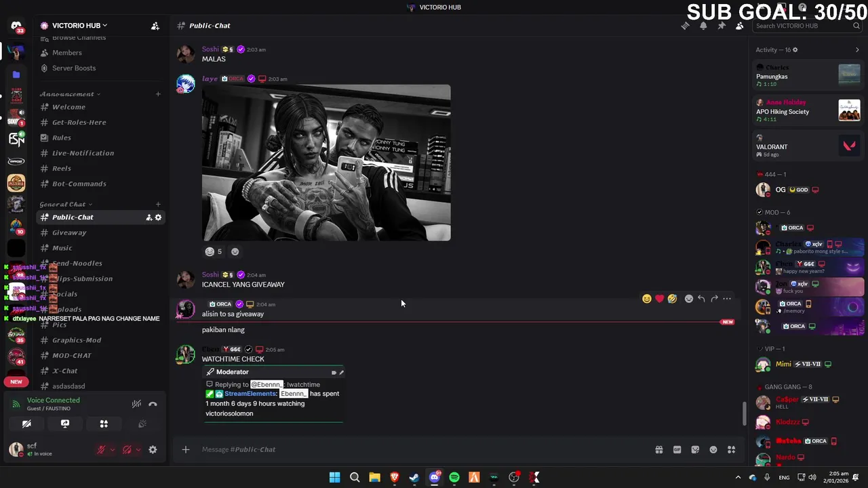Add to the 5-count reaction on image

click(x=214, y=251)
